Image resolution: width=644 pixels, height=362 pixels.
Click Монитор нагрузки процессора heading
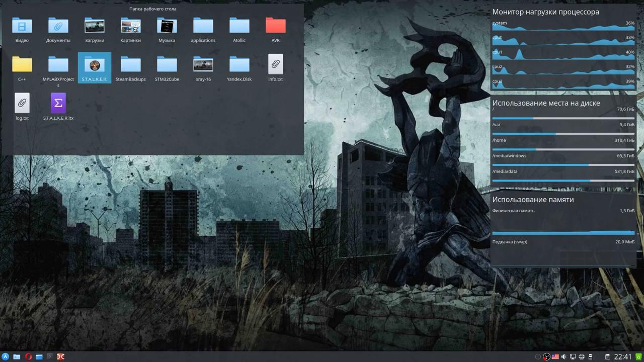tap(545, 12)
